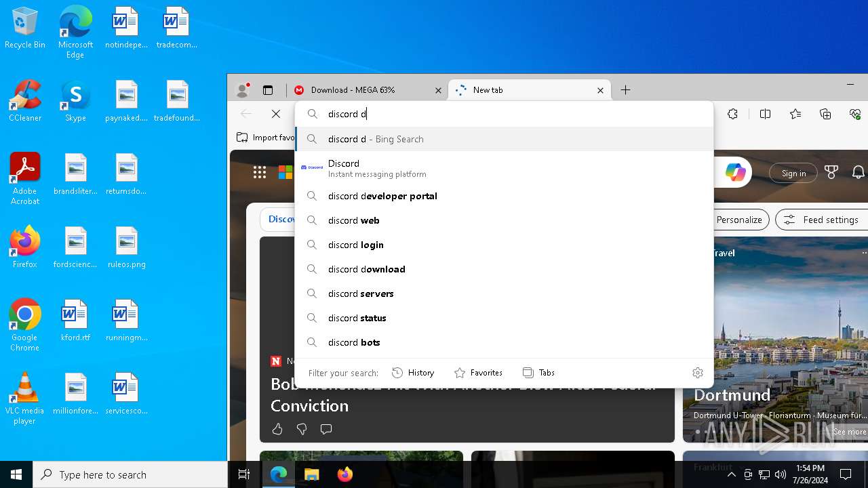
Task: Filter search by Tabs
Action: click(538, 373)
